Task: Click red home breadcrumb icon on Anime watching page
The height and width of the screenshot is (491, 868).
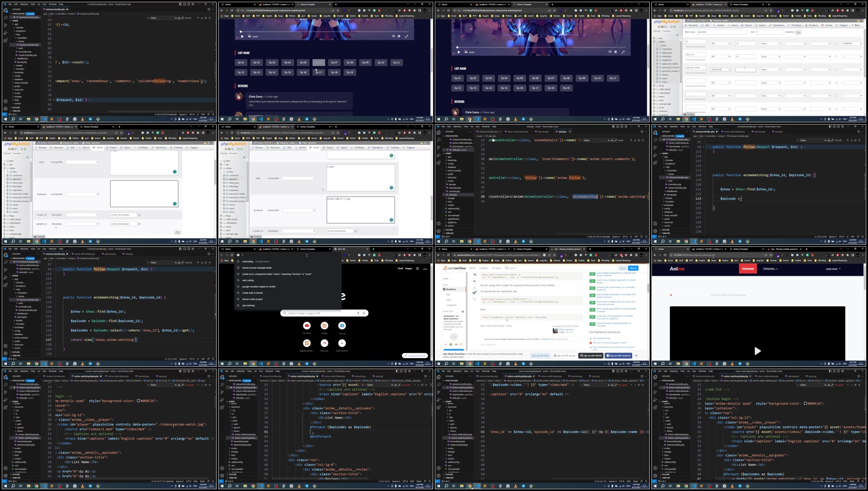Action: [671, 295]
